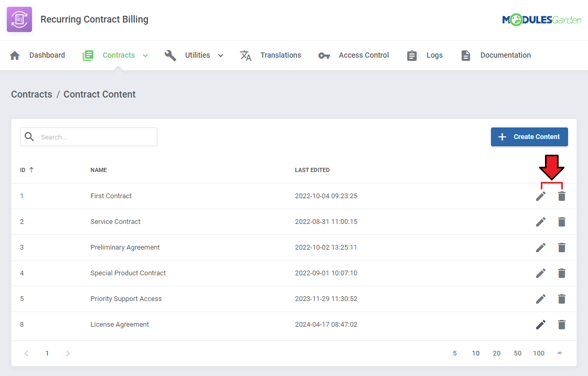
Task: Click the Contracts breadcrumb link
Action: click(31, 94)
